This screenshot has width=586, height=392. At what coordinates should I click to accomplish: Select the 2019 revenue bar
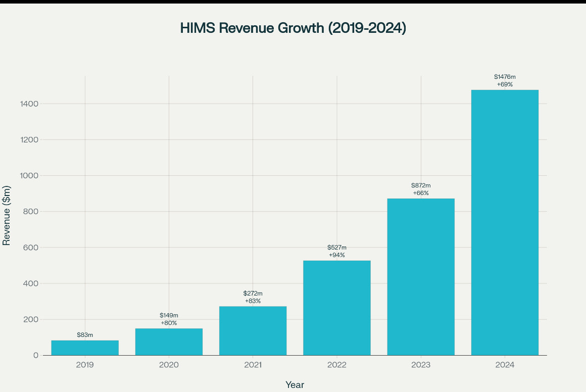(85, 348)
